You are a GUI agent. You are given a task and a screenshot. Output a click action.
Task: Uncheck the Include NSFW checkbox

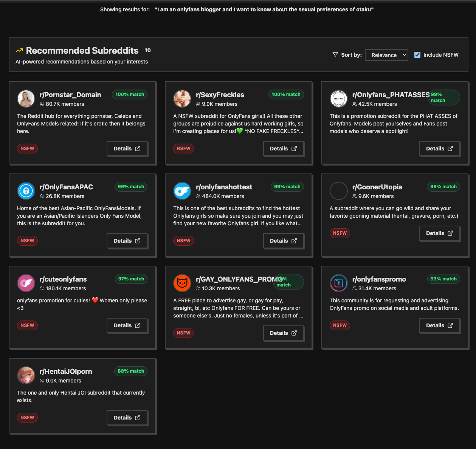coord(417,55)
